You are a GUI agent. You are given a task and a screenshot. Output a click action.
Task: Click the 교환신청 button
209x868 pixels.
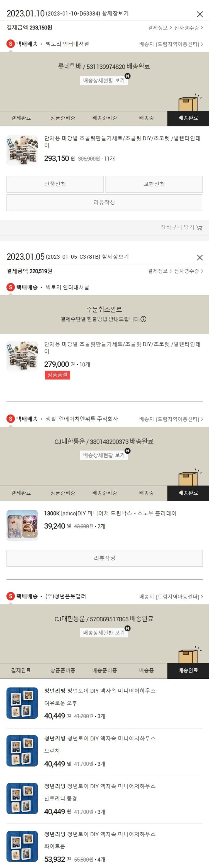154,184
